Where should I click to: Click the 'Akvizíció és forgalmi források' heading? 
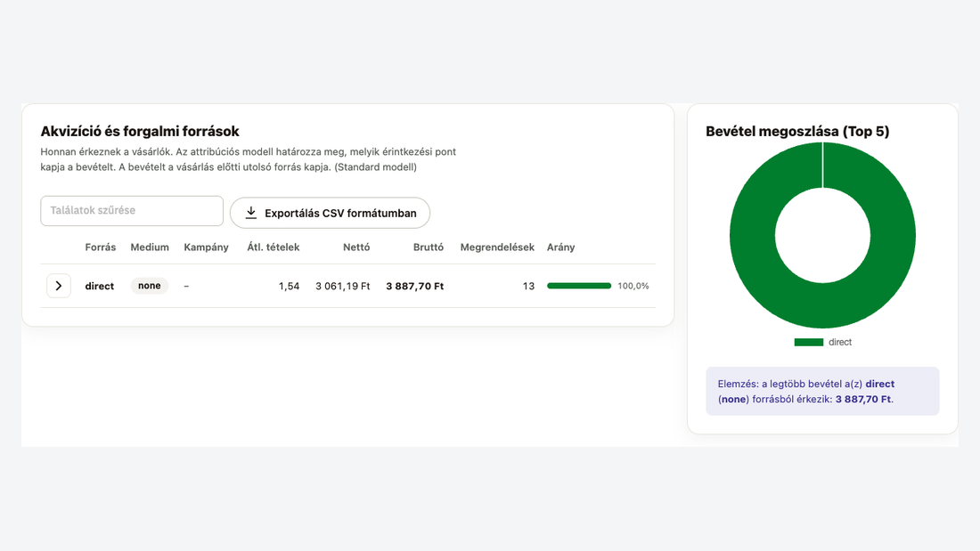click(140, 131)
